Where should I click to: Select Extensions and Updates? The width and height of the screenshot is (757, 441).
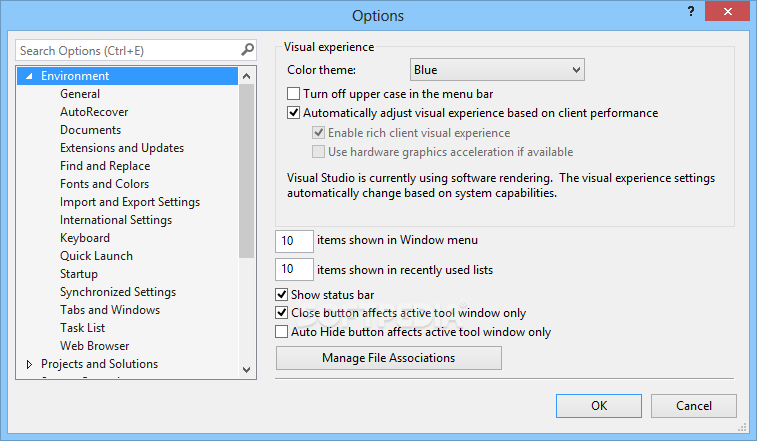(x=122, y=147)
